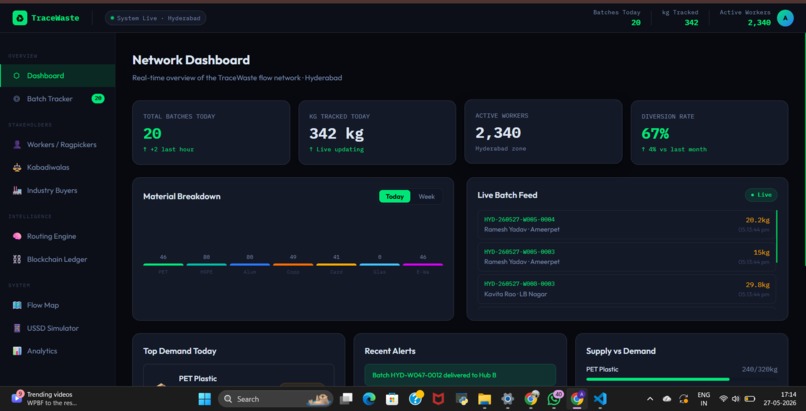The height and width of the screenshot is (411, 806).
Task: Click the ENG IN language indicator
Action: (x=704, y=399)
